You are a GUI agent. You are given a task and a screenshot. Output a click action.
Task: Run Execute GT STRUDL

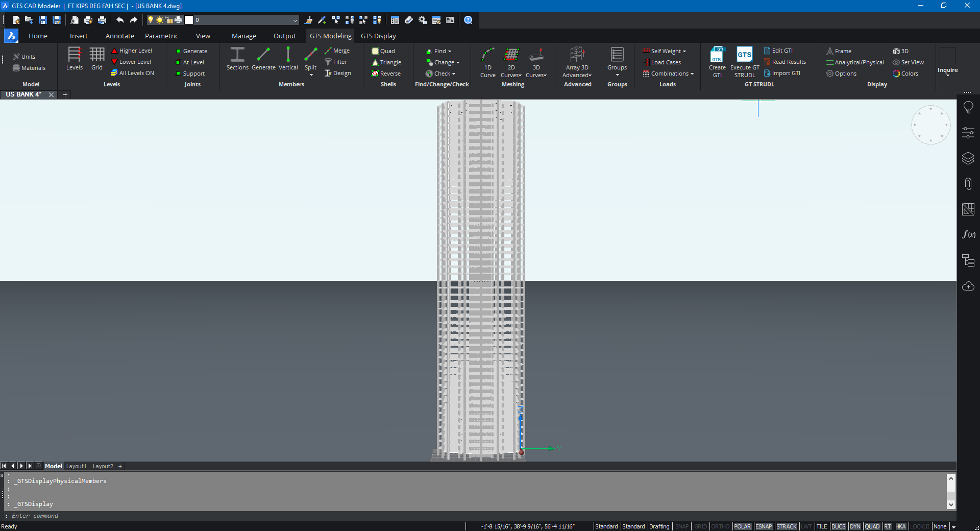point(744,55)
